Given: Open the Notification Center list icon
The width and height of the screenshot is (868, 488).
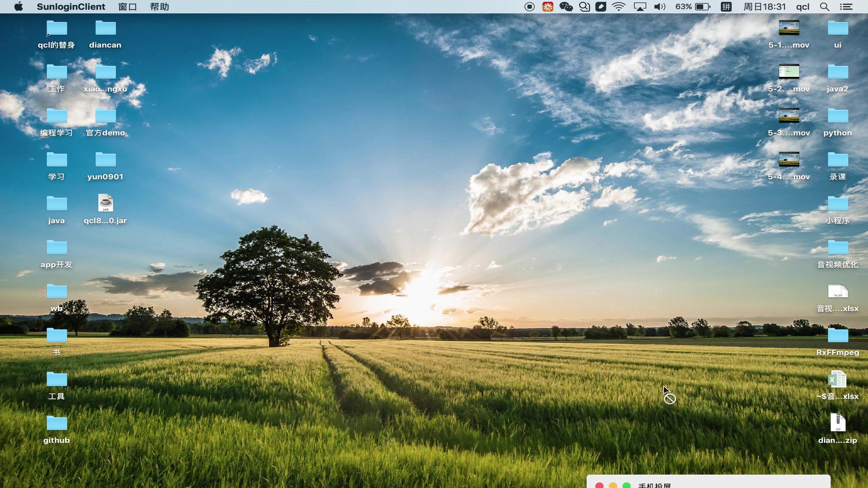Looking at the screenshot, I should pos(846,7).
